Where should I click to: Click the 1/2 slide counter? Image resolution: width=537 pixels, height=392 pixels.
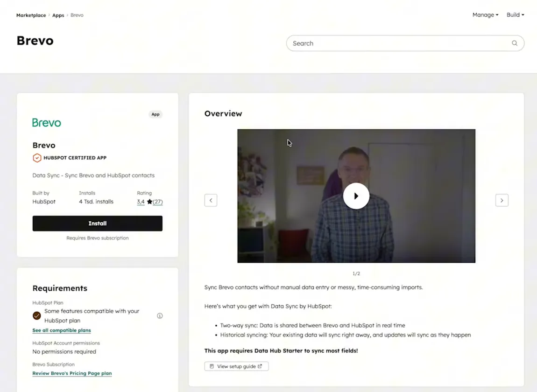point(356,273)
